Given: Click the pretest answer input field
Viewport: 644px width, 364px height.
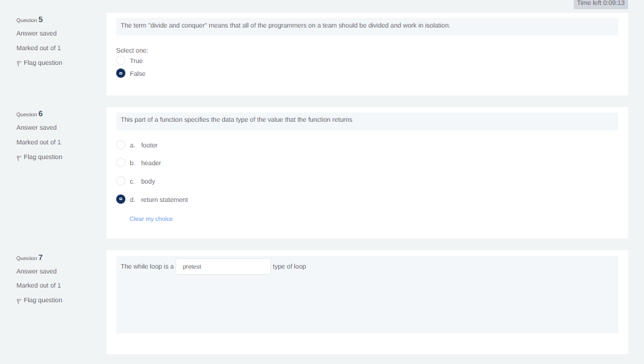Looking at the screenshot, I should click(x=223, y=267).
